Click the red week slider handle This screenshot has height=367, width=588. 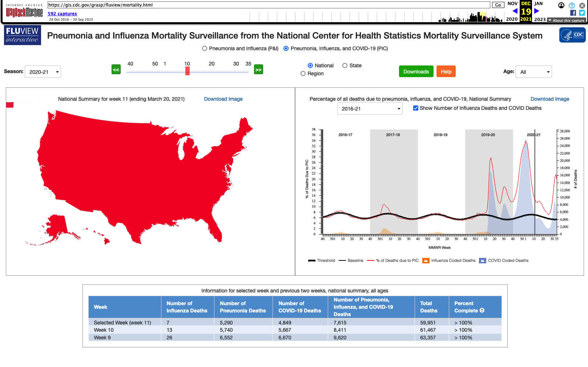[x=188, y=71]
